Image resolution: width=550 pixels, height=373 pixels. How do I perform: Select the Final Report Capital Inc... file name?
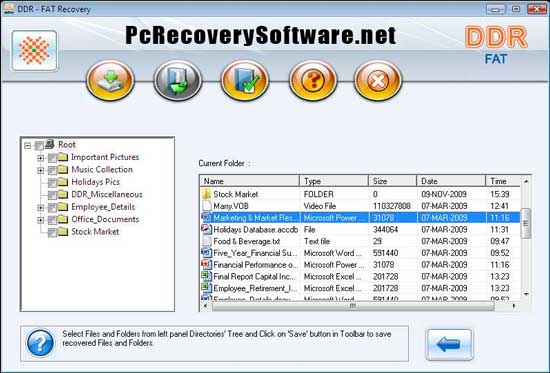255,277
